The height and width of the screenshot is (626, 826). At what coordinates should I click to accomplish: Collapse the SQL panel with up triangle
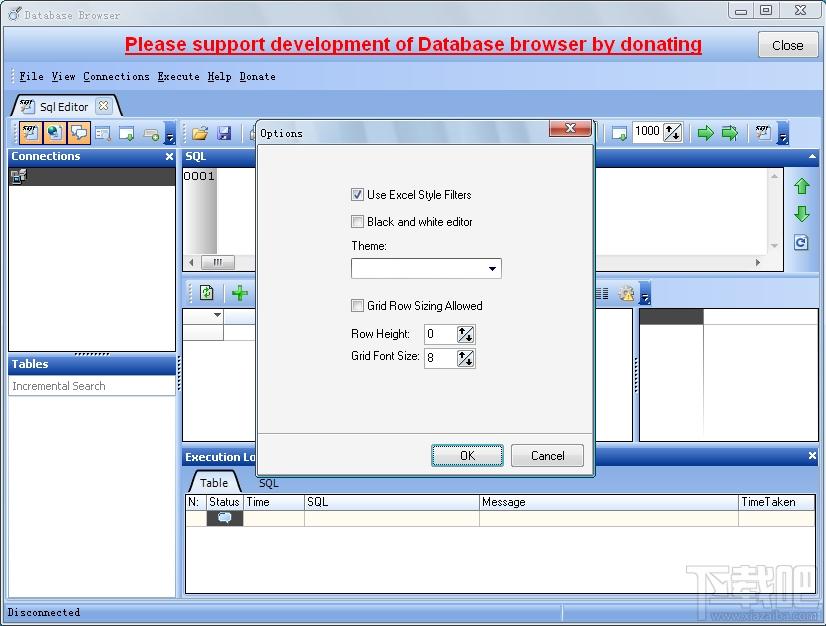pyautogui.click(x=812, y=156)
